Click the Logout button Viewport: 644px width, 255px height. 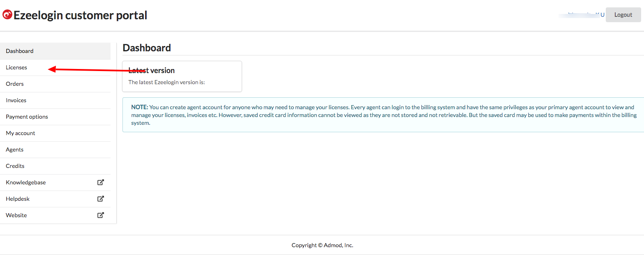pos(623,15)
